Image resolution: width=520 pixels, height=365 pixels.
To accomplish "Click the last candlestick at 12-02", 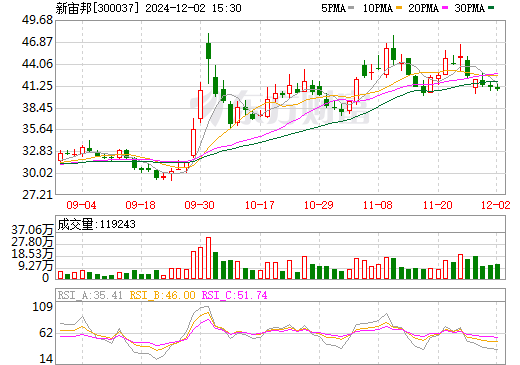I will pyautogui.click(x=497, y=88).
